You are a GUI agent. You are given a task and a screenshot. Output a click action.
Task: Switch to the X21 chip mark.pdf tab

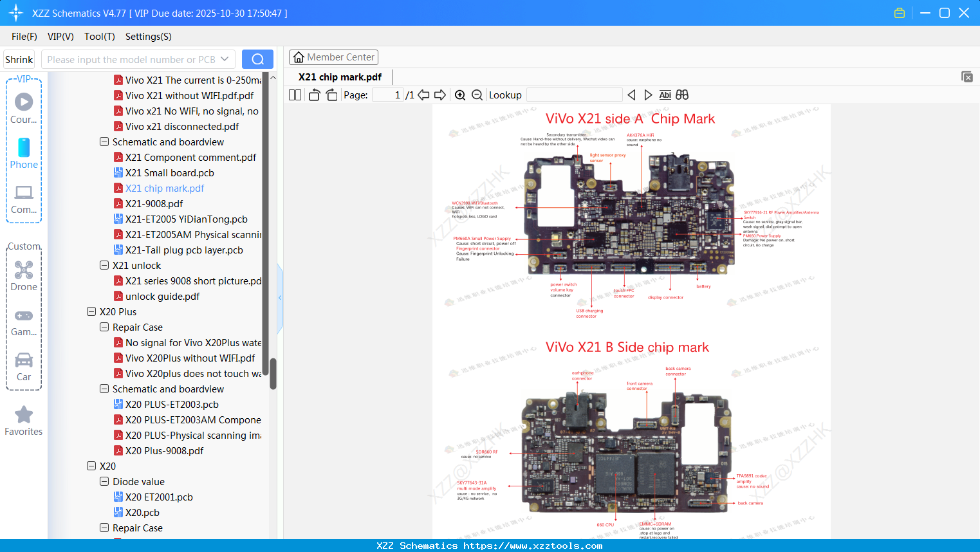pos(340,77)
